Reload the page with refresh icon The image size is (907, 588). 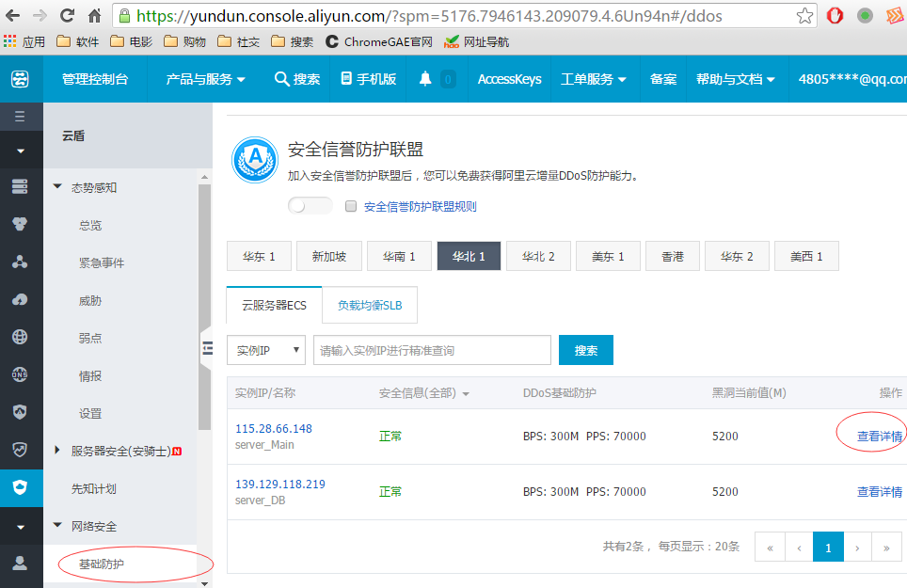tap(68, 16)
